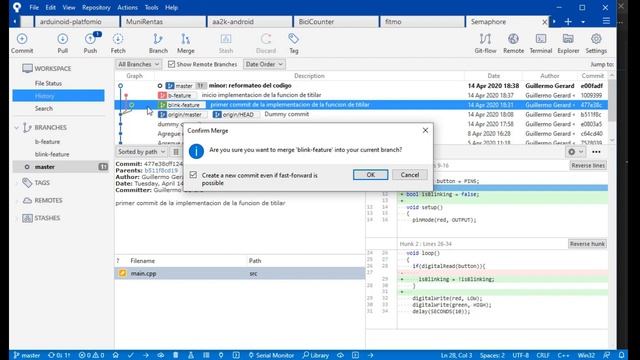Click the Push toolbar icon

(90, 43)
